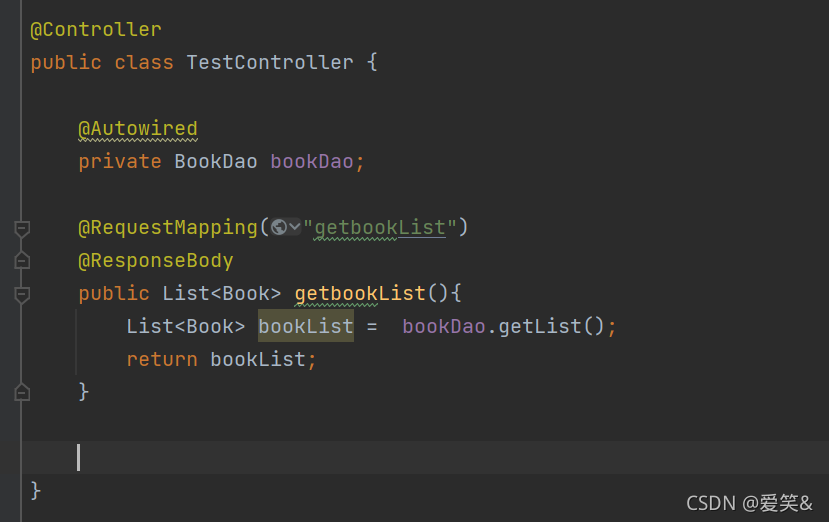This screenshot has width=829, height=522.
Task: Click the @Controller annotation
Action: coord(96,30)
